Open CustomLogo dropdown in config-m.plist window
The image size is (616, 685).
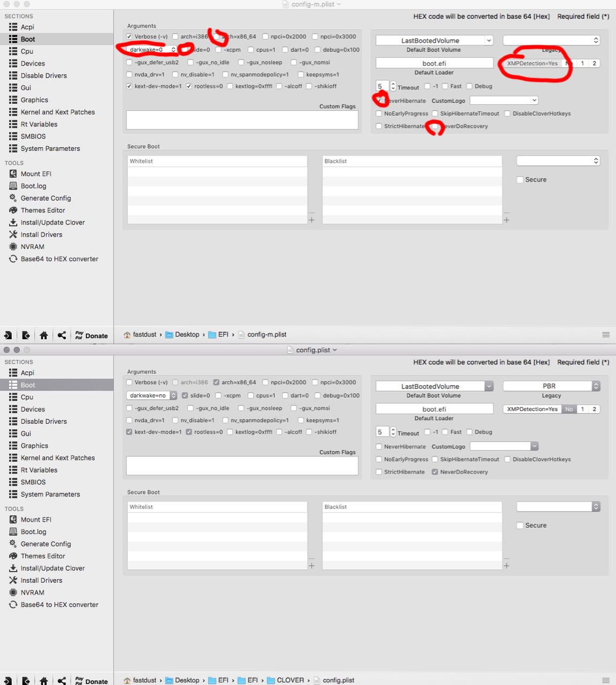point(504,101)
